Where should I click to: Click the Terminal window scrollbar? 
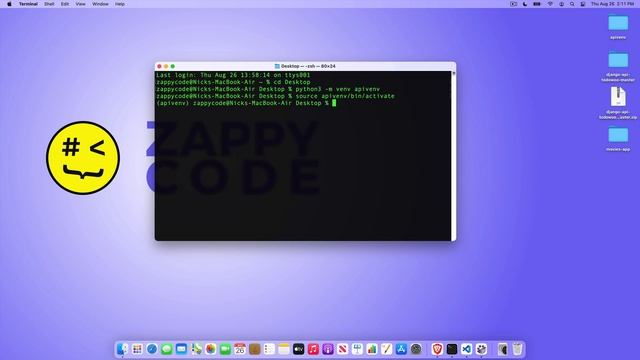[453, 156]
